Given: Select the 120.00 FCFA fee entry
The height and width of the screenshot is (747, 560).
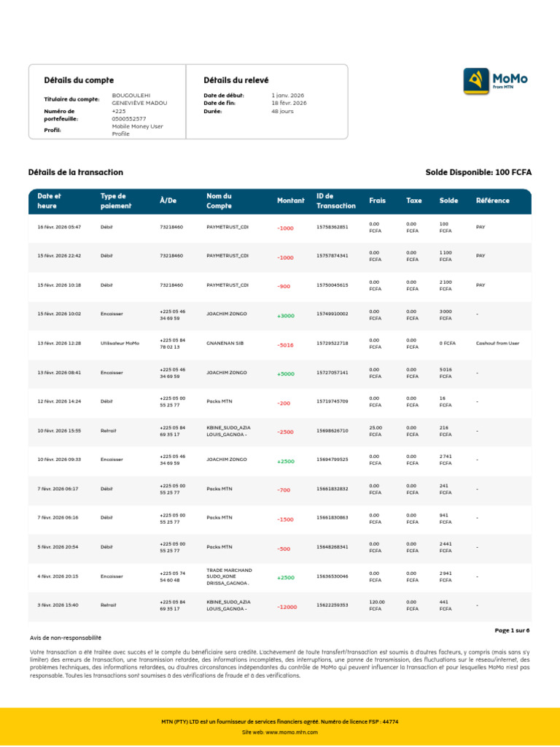Looking at the screenshot, I should (377, 605).
